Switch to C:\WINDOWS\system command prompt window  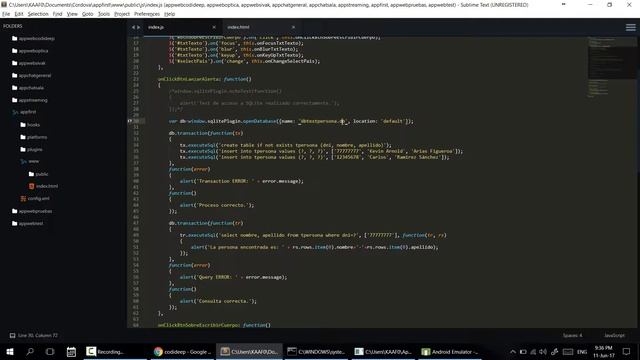click(x=316, y=351)
